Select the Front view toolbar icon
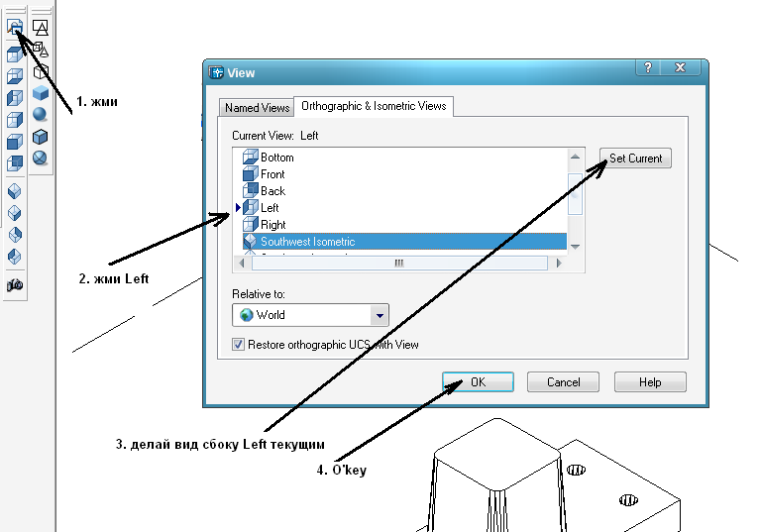This screenshot has width=761, height=532. coord(15,142)
